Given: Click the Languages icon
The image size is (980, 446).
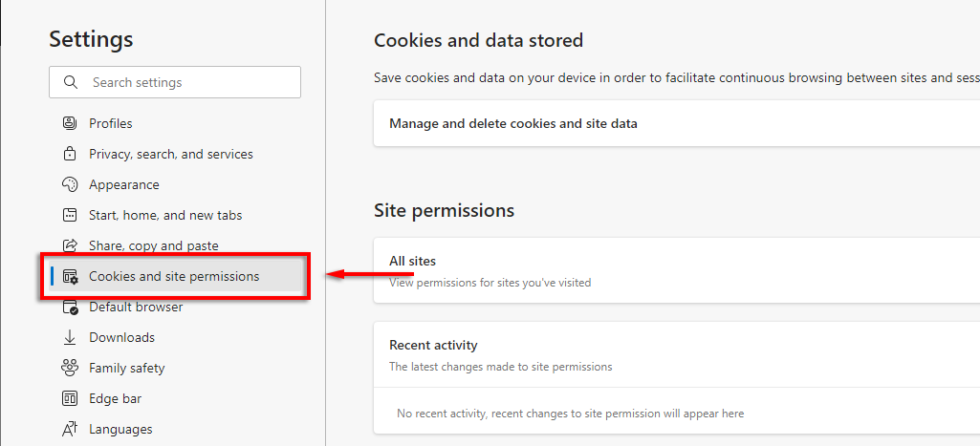Looking at the screenshot, I should pos(69,429).
